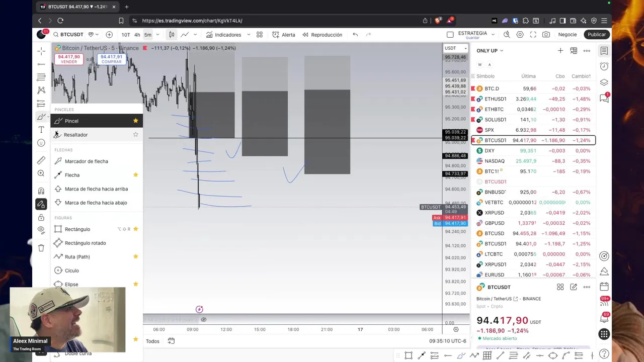This screenshot has width=644, height=362.
Task: Toggle hide all drawings eye icon
Action: [x=41, y=230]
